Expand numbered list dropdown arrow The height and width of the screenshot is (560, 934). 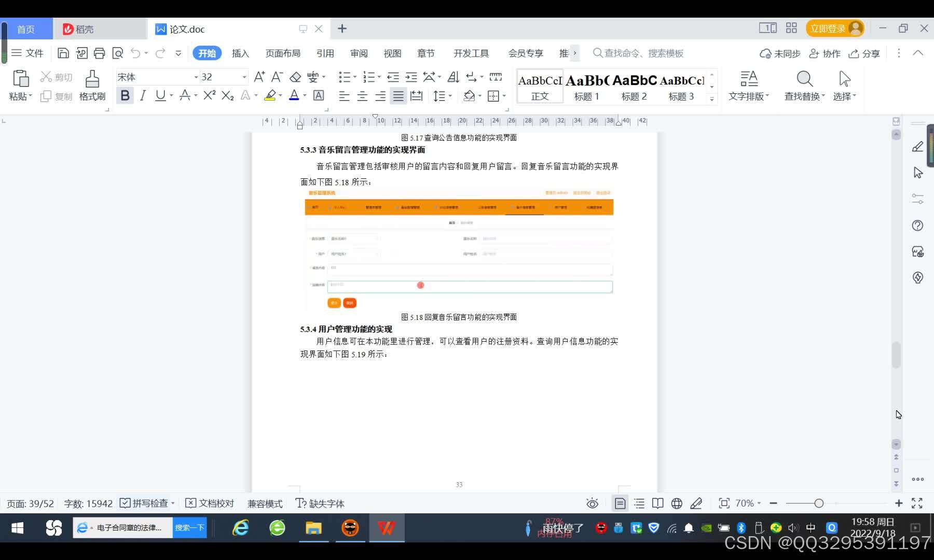pos(379,77)
